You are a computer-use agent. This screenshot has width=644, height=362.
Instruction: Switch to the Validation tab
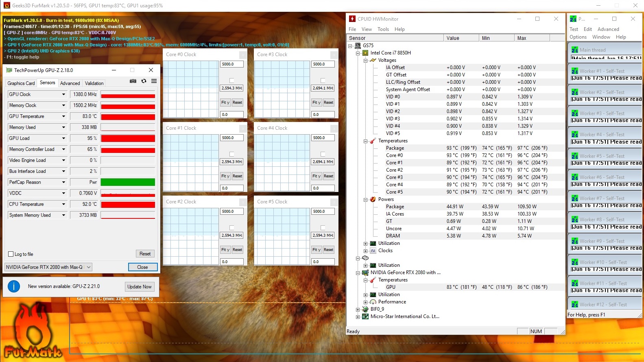click(x=94, y=83)
